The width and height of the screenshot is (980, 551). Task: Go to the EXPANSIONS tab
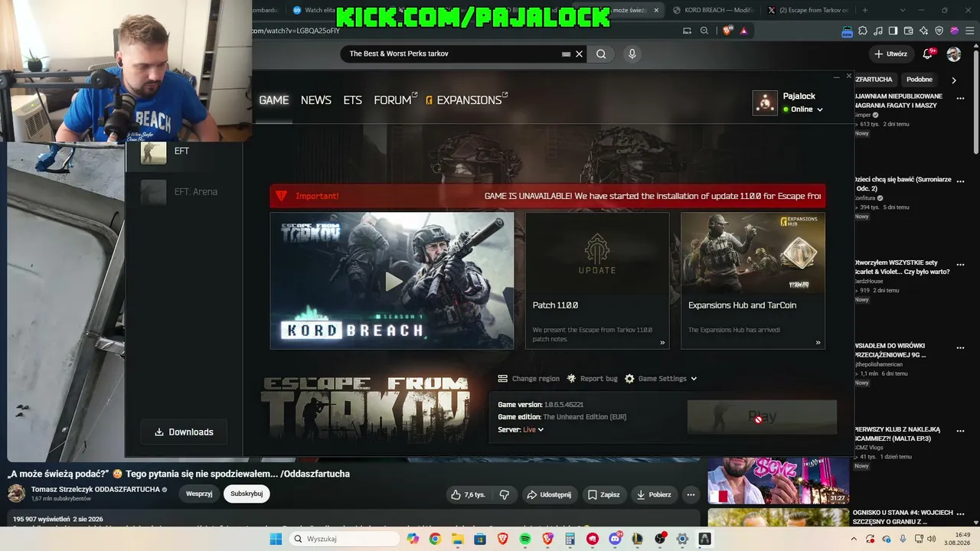click(467, 100)
